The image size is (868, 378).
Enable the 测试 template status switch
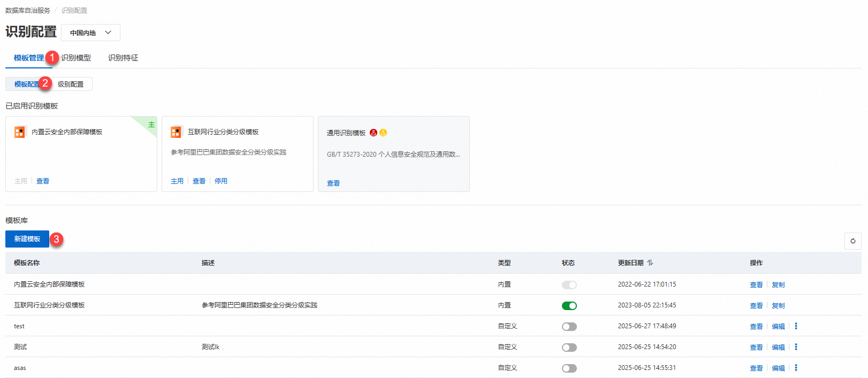click(569, 348)
